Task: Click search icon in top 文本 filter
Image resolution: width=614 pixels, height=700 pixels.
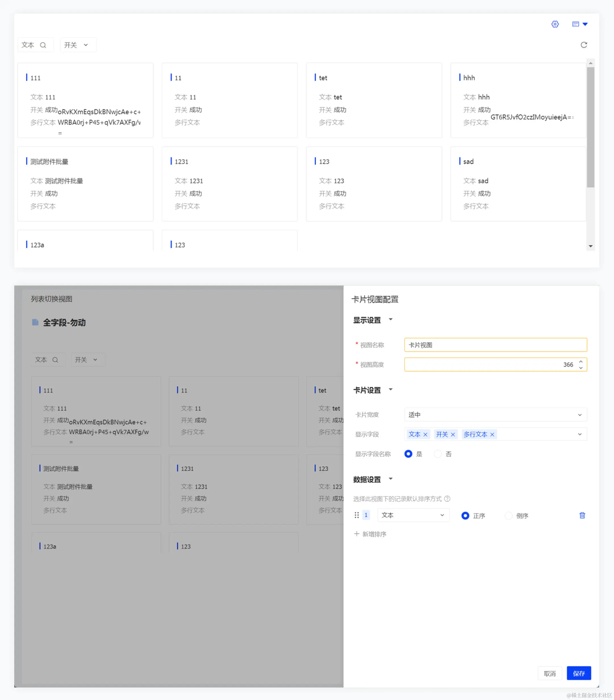Action: [x=43, y=45]
